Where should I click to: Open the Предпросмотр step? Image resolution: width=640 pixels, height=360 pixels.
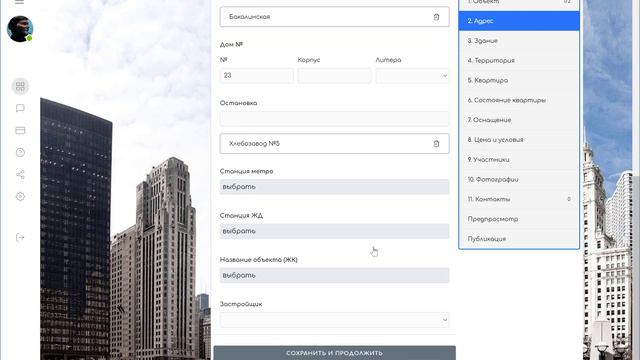tap(519, 219)
